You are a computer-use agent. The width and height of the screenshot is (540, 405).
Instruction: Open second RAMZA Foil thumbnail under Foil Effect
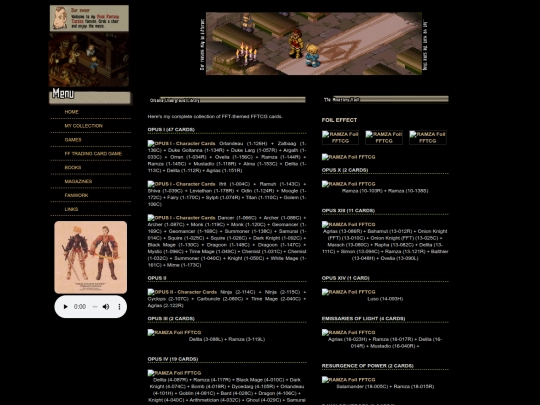point(384,137)
